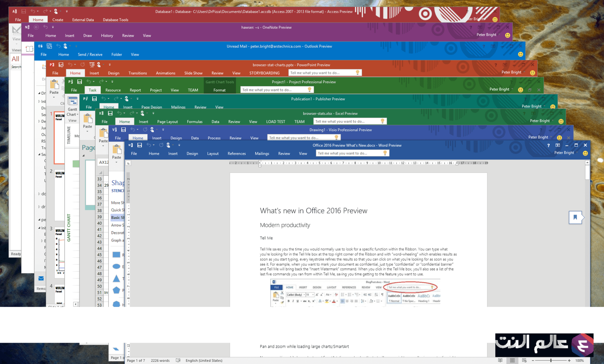Open the Peter Bright account dropdown in Excel
604x364 pixels.
coord(541,121)
